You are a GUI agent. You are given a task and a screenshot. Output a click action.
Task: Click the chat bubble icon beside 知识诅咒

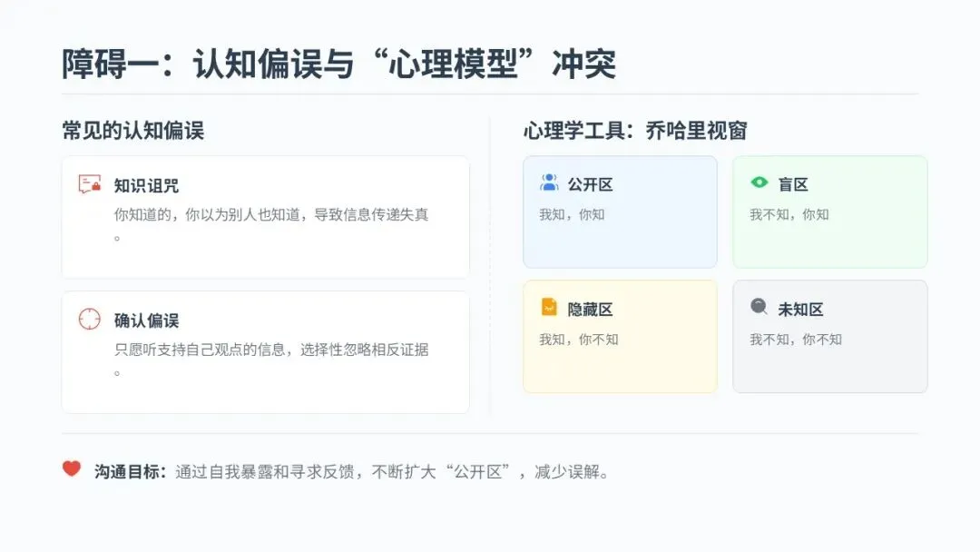(x=89, y=184)
